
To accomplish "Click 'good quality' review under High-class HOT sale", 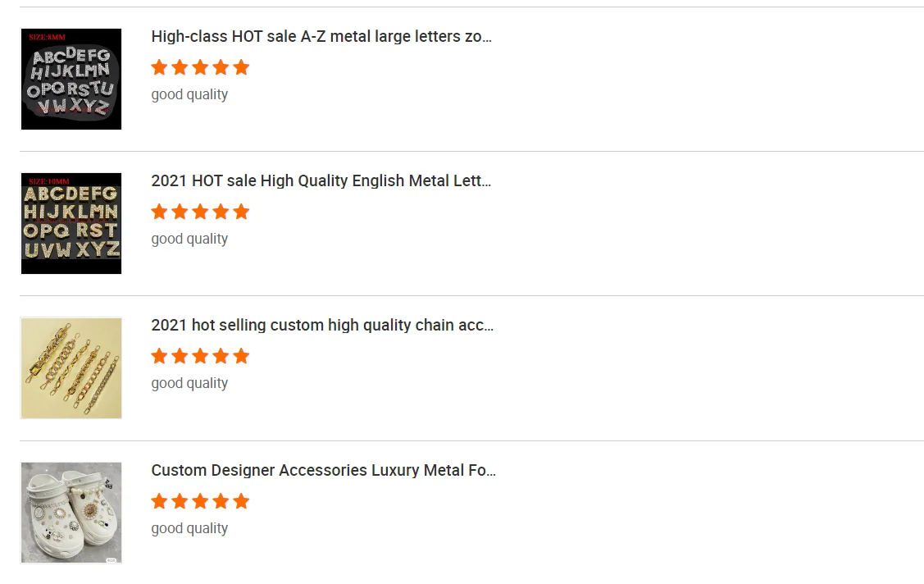I will (189, 94).
